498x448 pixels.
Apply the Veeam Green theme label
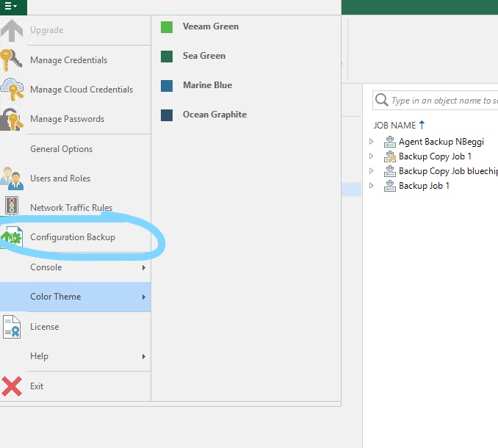[211, 26]
